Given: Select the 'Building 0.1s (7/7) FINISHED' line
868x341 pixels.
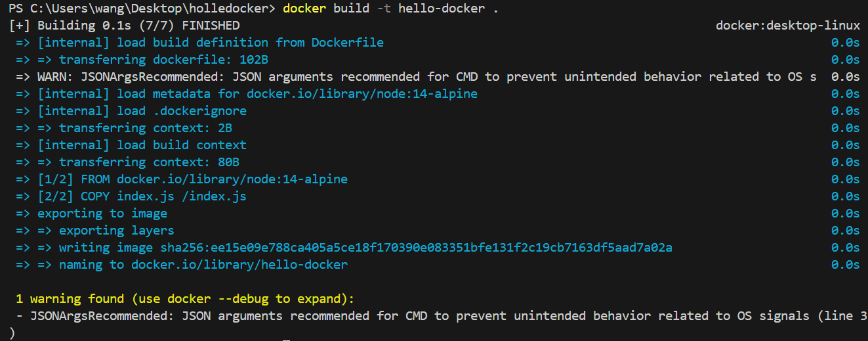Looking at the screenshot, I should point(125,26).
